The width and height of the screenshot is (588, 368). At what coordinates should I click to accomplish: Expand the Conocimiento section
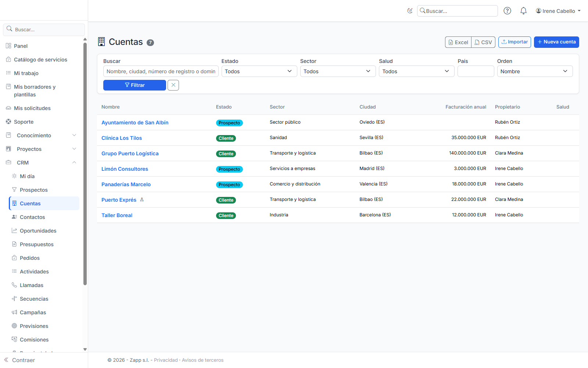tap(41, 135)
